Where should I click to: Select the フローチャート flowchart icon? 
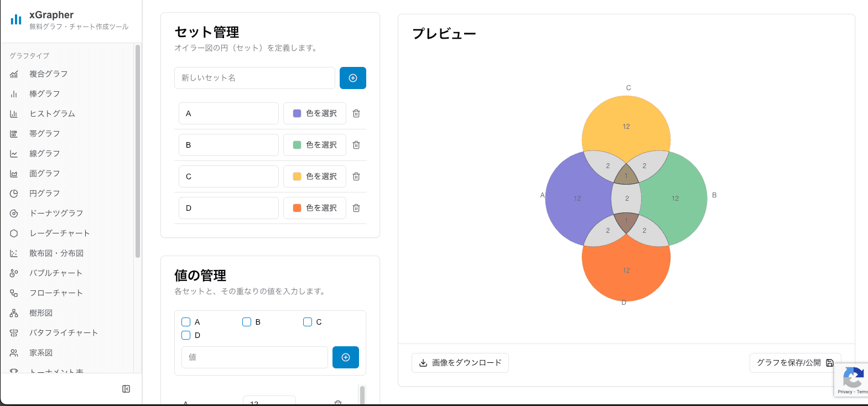pyautogui.click(x=14, y=293)
